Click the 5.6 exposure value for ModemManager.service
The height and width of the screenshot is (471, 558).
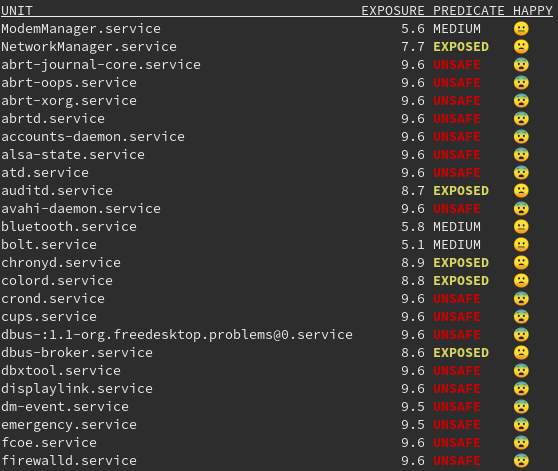[x=413, y=28]
